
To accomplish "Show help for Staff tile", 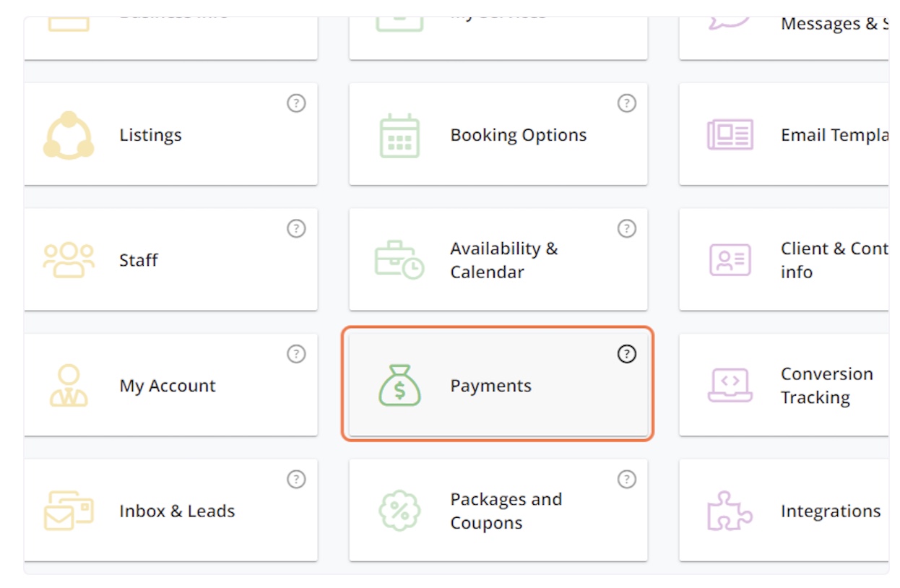I will coord(295,229).
